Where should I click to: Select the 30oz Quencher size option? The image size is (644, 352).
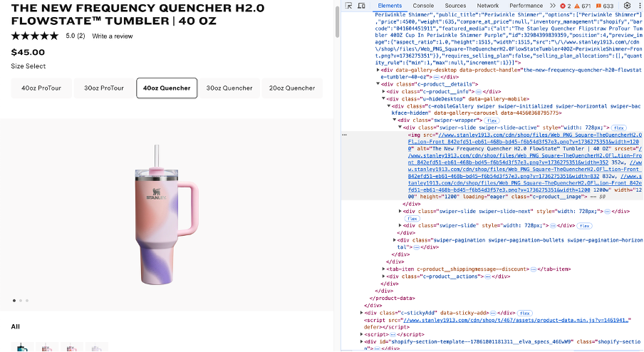coord(229,88)
